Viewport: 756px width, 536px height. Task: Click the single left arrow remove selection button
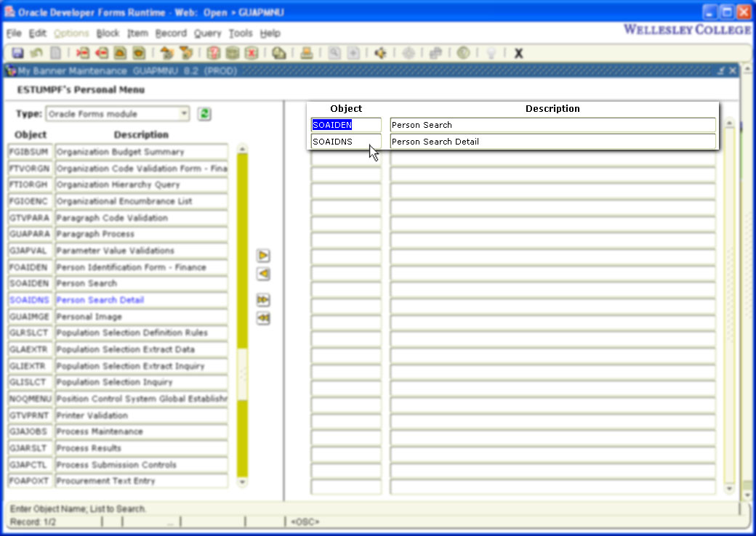coord(263,274)
